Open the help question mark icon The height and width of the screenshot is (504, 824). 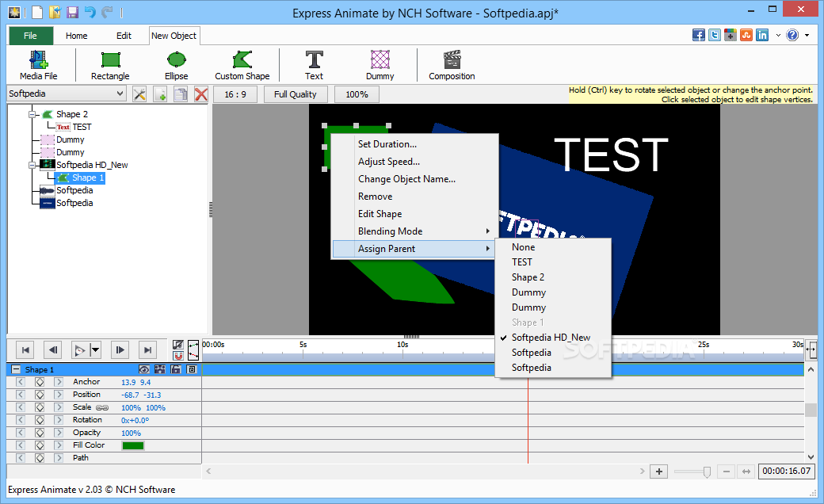[792, 35]
